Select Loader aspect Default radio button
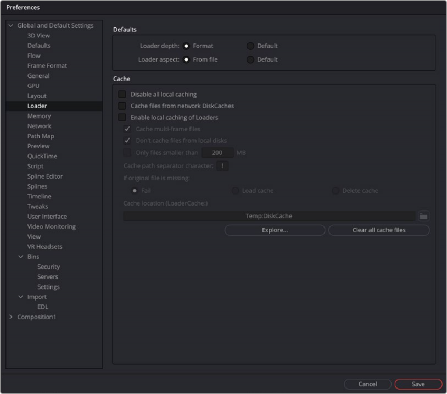 tap(250, 60)
